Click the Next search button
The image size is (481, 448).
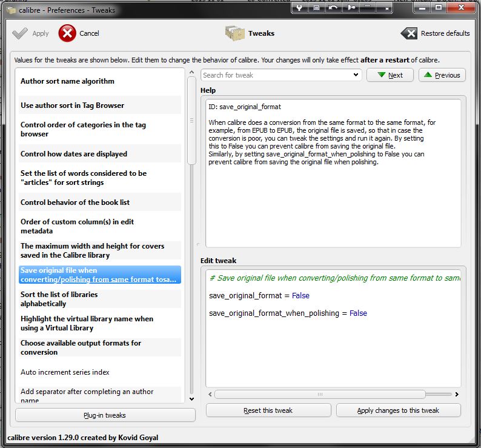pos(390,75)
